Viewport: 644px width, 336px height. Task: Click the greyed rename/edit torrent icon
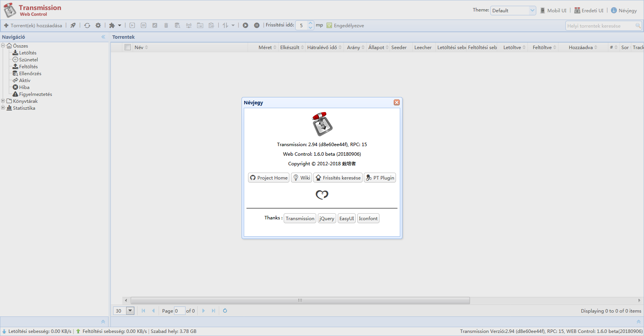point(155,25)
